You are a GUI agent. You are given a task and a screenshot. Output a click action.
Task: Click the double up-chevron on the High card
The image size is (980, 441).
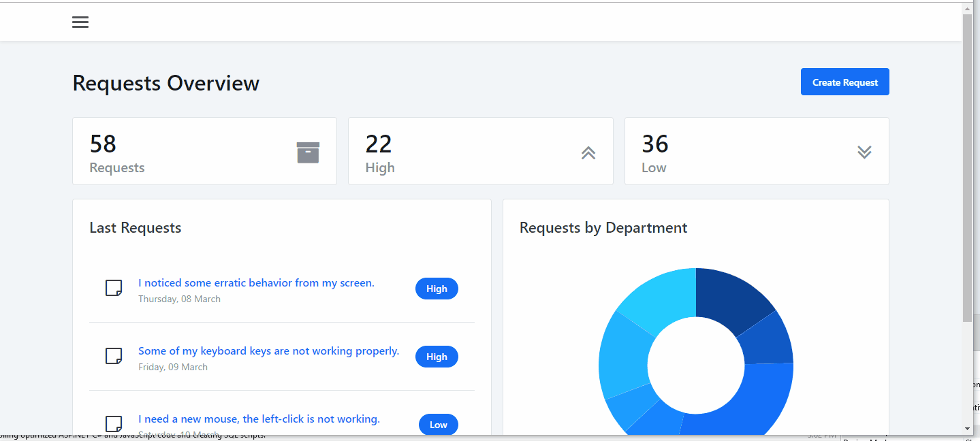click(x=588, y=152)
